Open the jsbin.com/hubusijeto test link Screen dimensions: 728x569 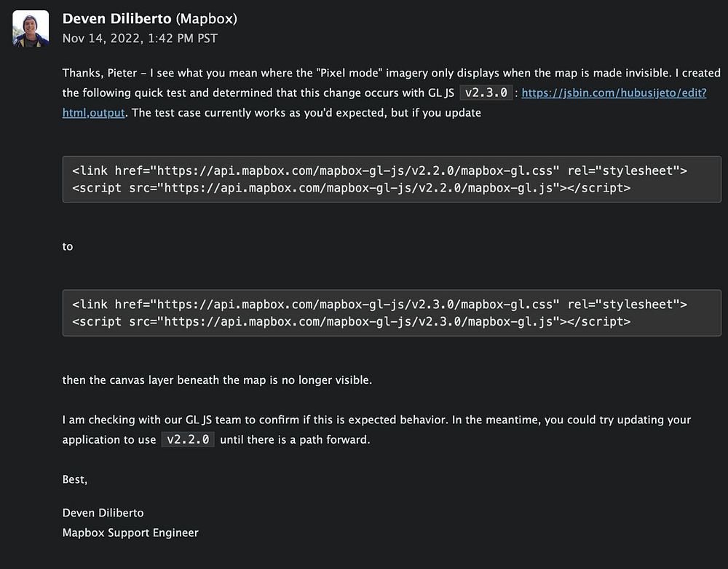614,93
